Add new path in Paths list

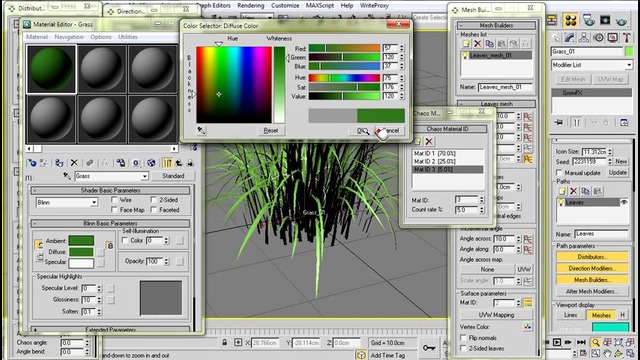pos(562,191)
